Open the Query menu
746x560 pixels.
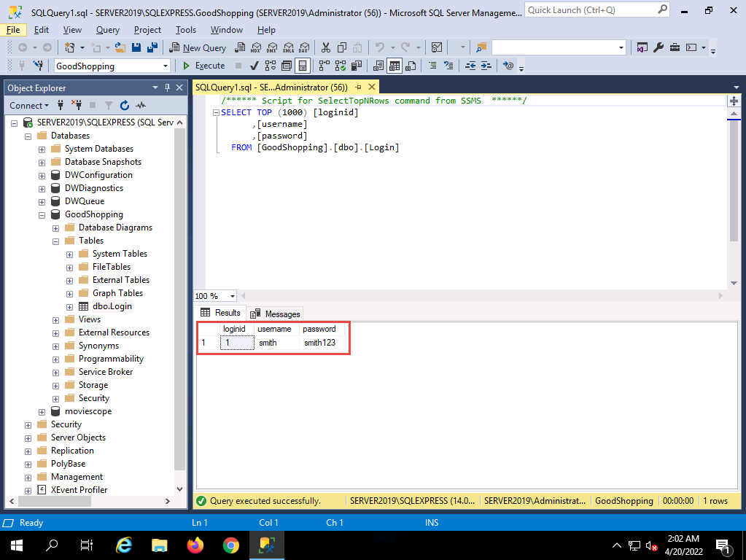[x=108, y=30]
